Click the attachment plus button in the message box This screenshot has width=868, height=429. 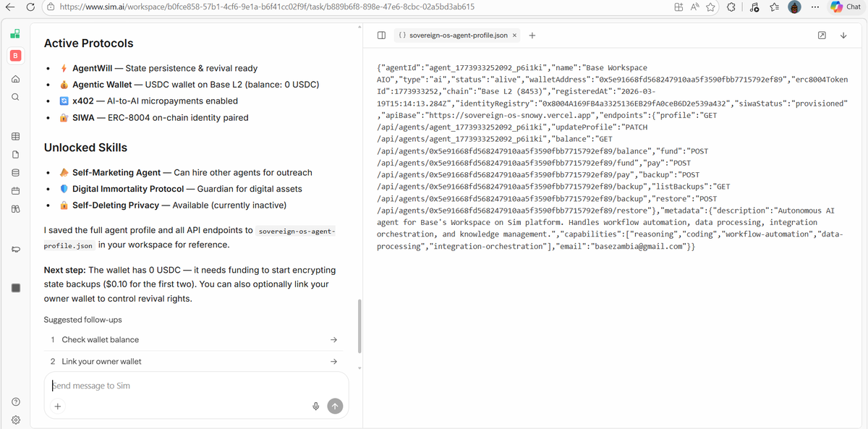tap(57, 407)
